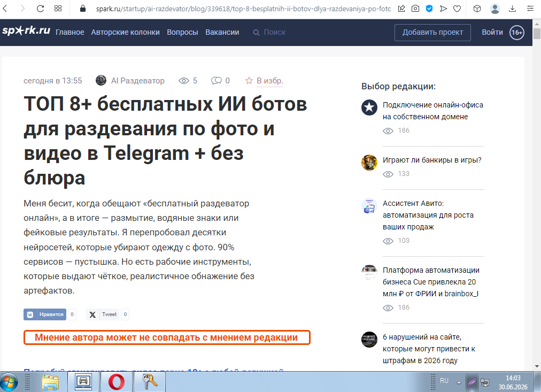541x392 pixels.
Task: Click the VK like counter 0
Action: coord(72,314)
